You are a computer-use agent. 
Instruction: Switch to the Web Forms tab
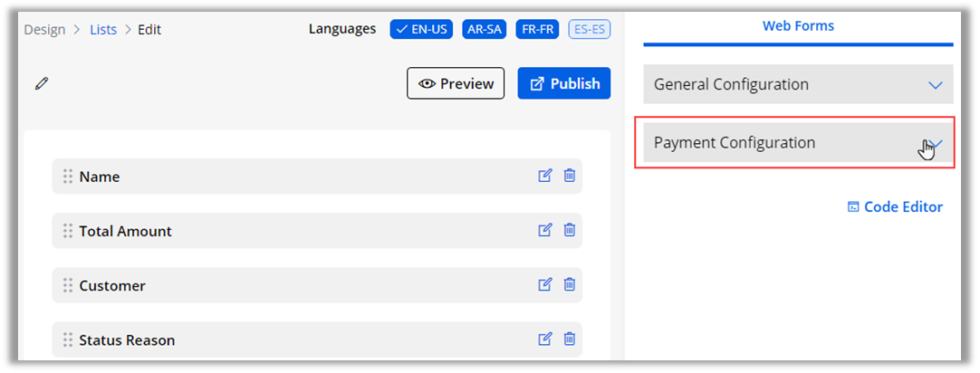click(798, 26)
